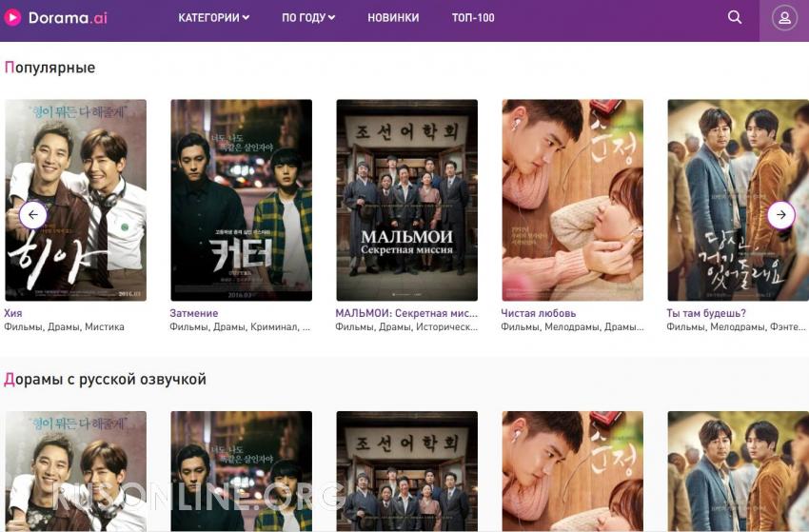Click the left carousel arrow in Популярные
The image size is (809, 532).
click(33, 215)
